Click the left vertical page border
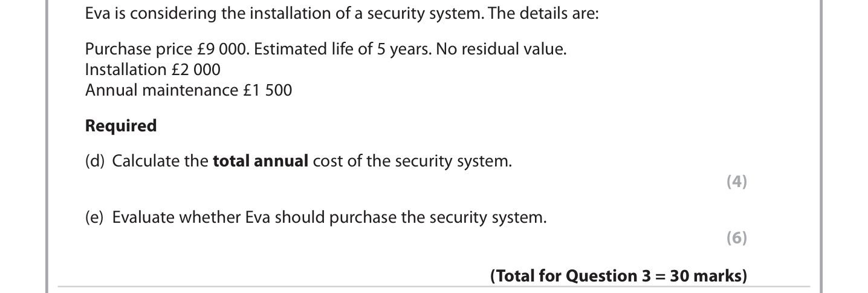The height and width of the screenshot is (293, 868). (x=48, y=145)
